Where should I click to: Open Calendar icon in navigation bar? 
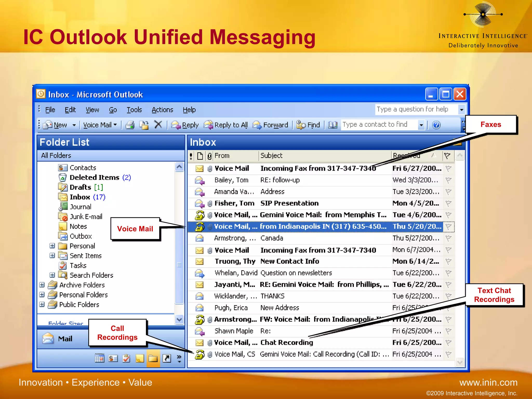point(99,358)
